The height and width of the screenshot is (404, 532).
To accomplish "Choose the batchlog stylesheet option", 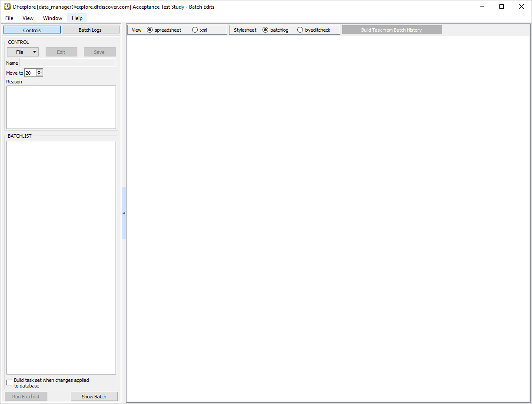I will tap(266, 30).
